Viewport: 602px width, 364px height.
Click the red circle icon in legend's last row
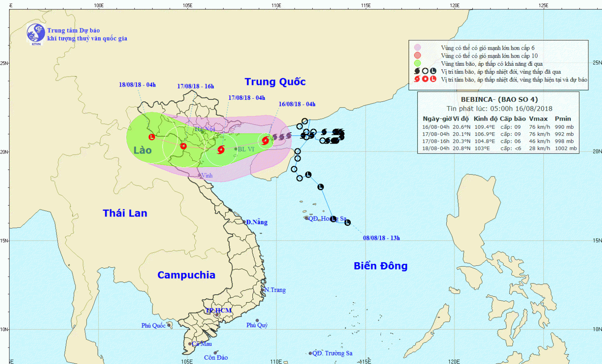tap(425, 79)
